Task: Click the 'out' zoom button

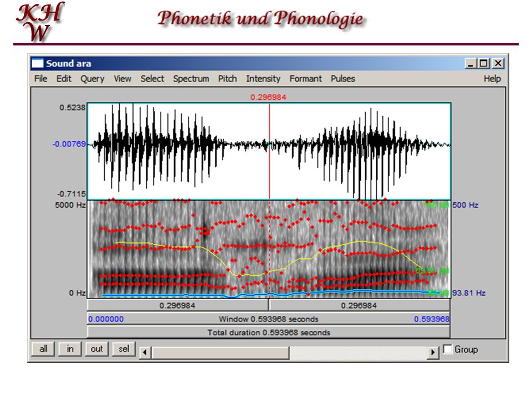Action: pos(96,349)
